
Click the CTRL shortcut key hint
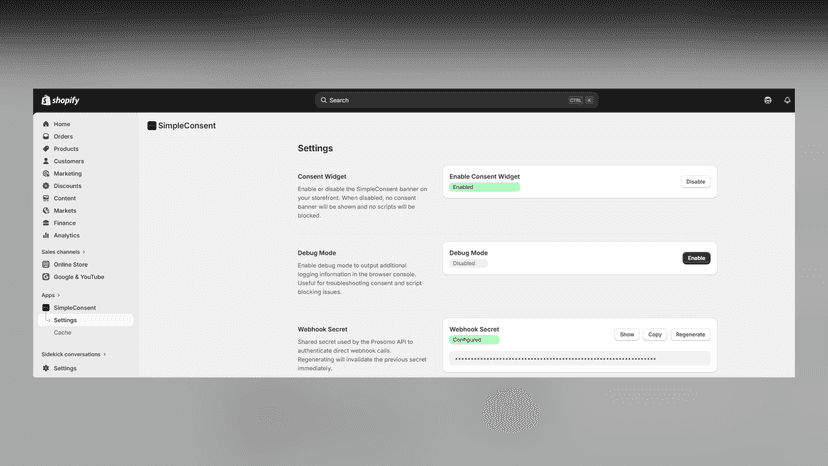click(575, 100)
